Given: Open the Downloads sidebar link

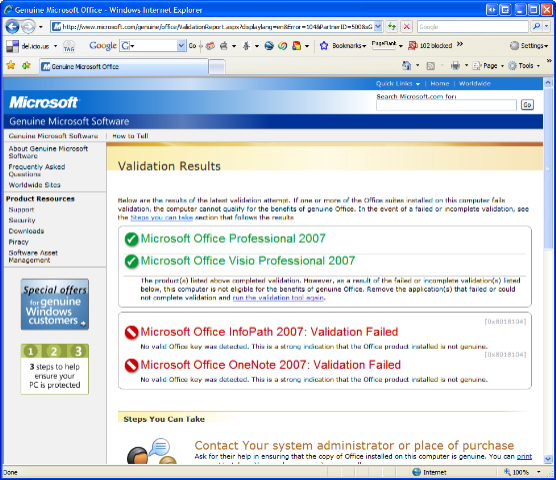Looking at the screenshot, I should pos(26,231).
